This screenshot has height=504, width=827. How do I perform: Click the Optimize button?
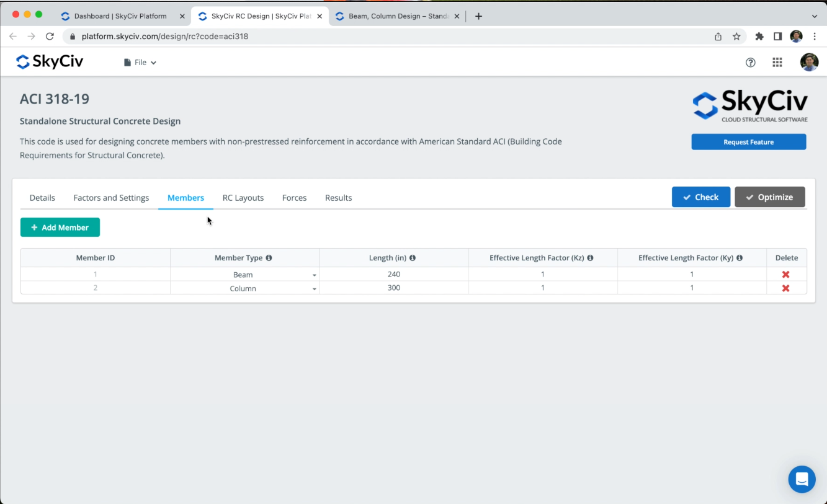click(769, 197)
